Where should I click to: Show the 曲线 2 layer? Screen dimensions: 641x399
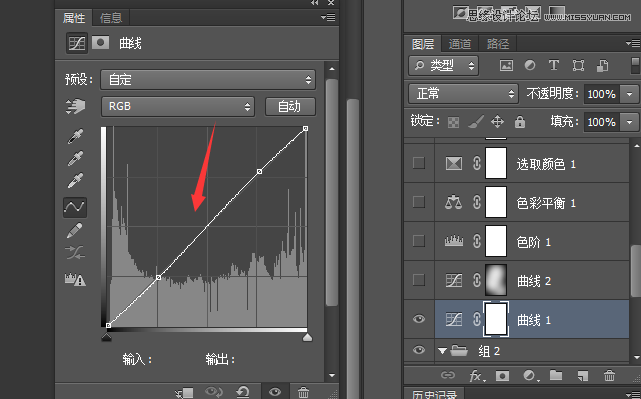pyautogui.click(x=419, y=280)
